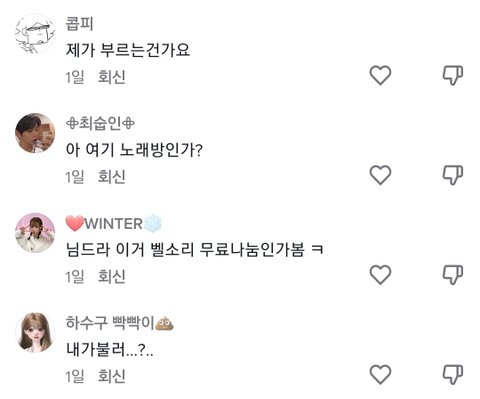Like the comment by 콥피
480x399 pixels.
[380, 75]
